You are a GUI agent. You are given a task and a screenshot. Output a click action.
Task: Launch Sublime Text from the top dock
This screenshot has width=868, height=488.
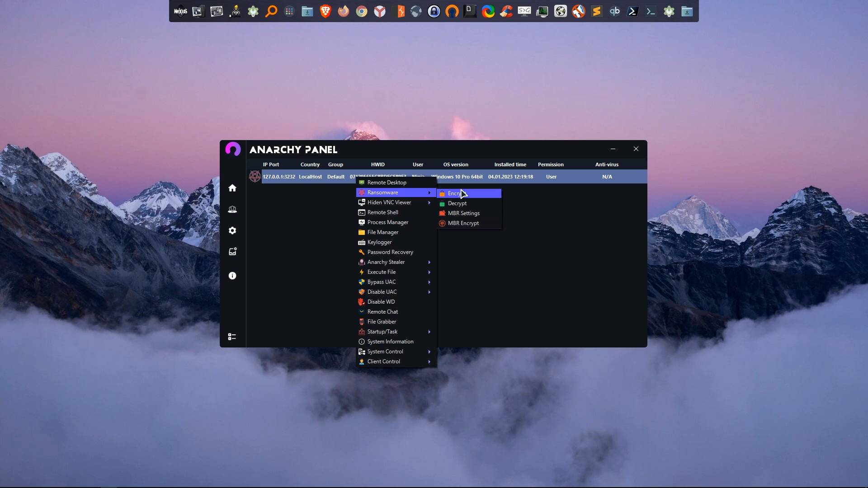pyautogui.click(x=597, y=11)
